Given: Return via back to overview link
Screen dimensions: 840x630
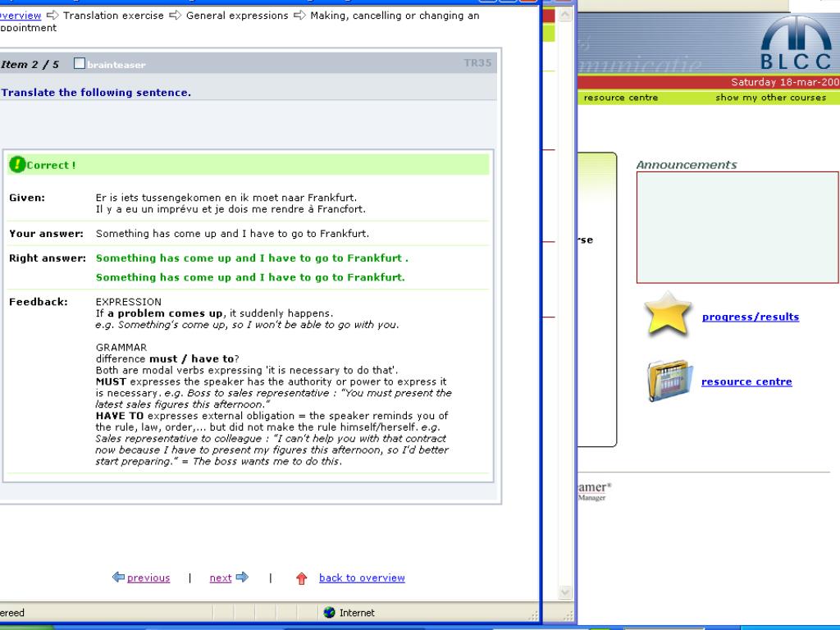Looking at the screenshot, I should click(362, 577).
